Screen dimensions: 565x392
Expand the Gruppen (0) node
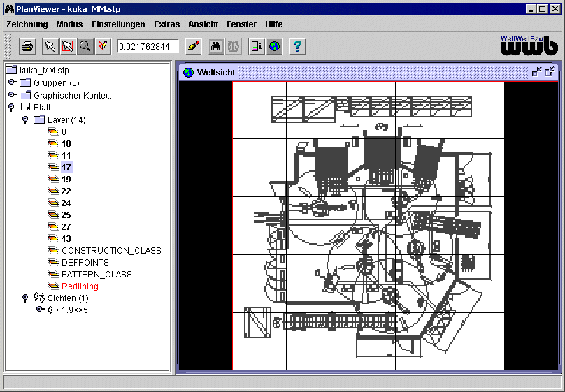[13, 82]
